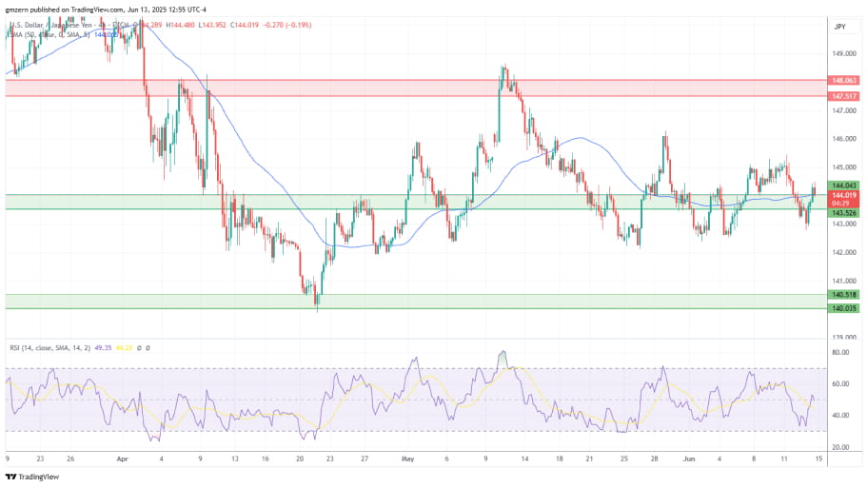Click the 26 date label on time axis
The height and width of the screenshot is (488, 868).
(70, 459)
